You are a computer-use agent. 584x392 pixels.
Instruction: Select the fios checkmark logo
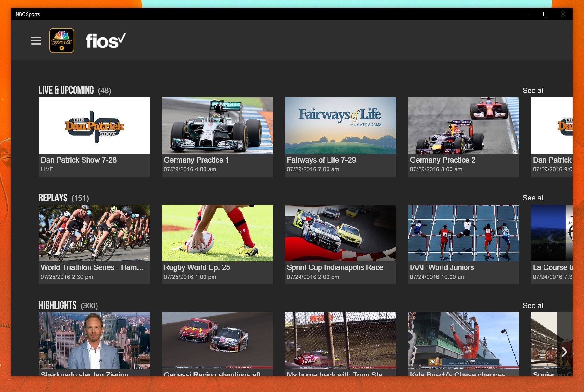[x=106, y=40]
